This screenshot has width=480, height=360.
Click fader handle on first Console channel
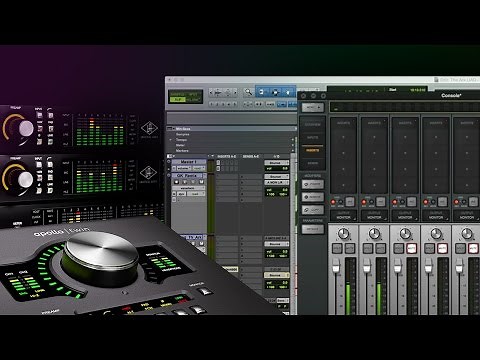(x=336, y=266)
